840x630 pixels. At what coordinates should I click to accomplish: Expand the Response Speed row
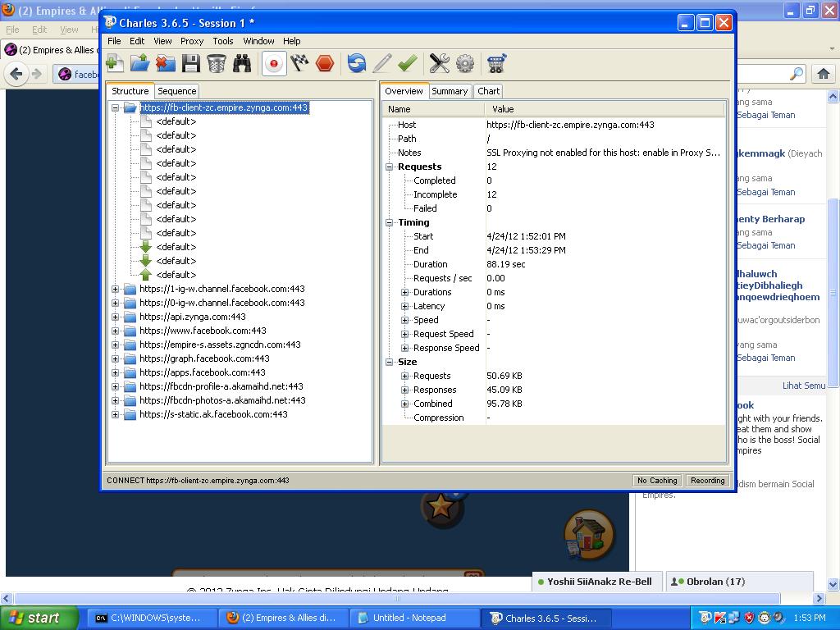(x=405, y=348)
